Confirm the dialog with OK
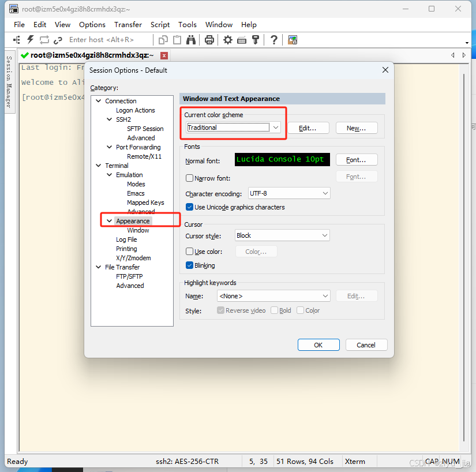 (318, 345)
